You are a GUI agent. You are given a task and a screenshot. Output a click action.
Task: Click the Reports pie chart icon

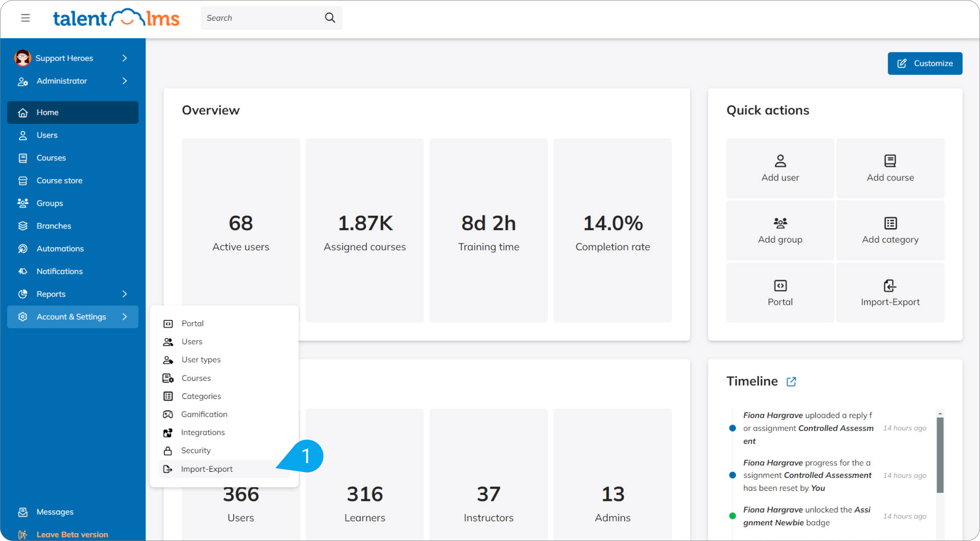(23, 294)
